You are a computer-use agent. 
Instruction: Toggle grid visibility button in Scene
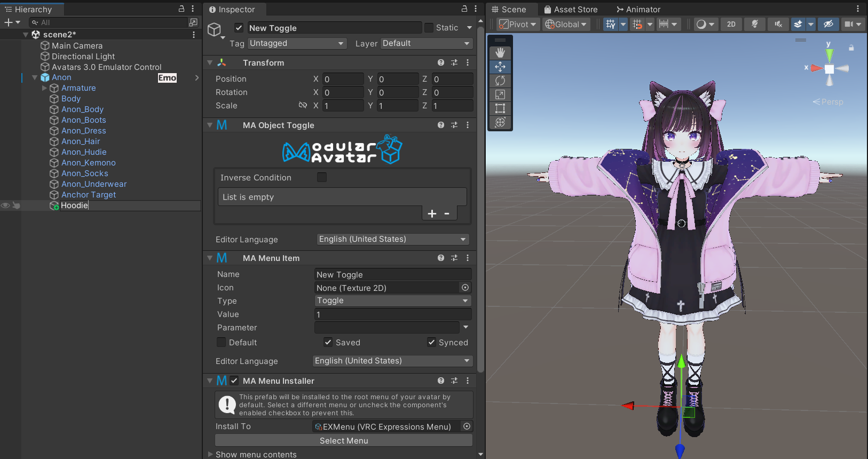[x=611, y=24]
